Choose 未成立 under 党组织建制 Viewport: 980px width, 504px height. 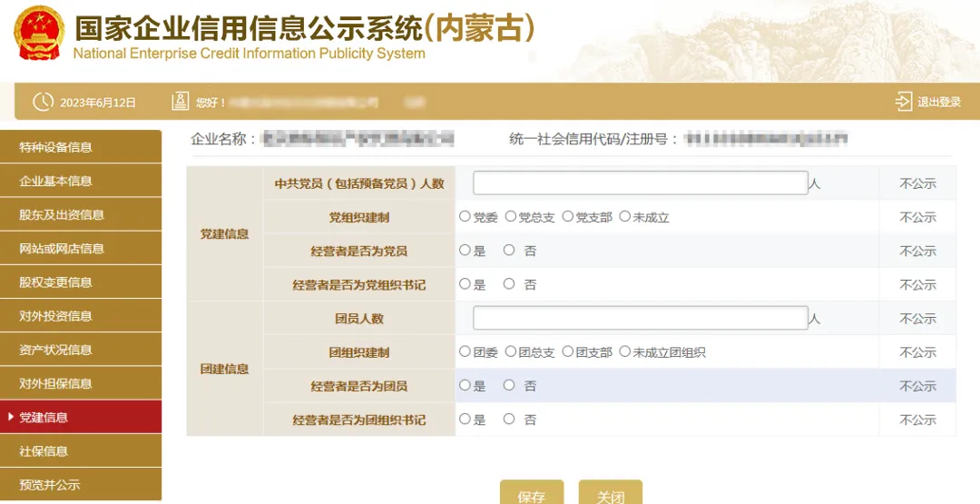pos(624,217)
